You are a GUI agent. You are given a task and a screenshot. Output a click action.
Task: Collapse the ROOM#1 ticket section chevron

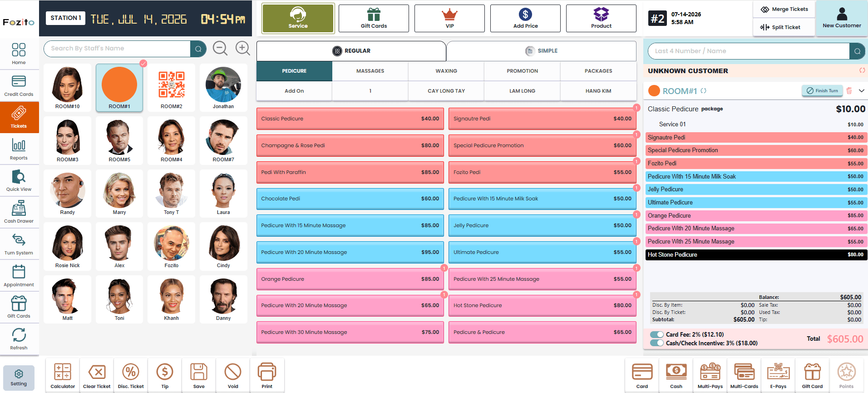[x=861, y=91]
